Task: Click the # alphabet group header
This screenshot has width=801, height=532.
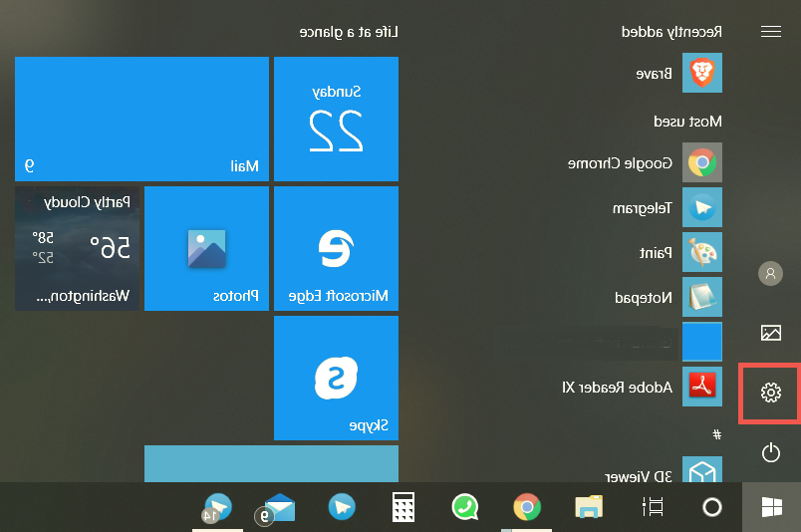Action: click(716, 434)
